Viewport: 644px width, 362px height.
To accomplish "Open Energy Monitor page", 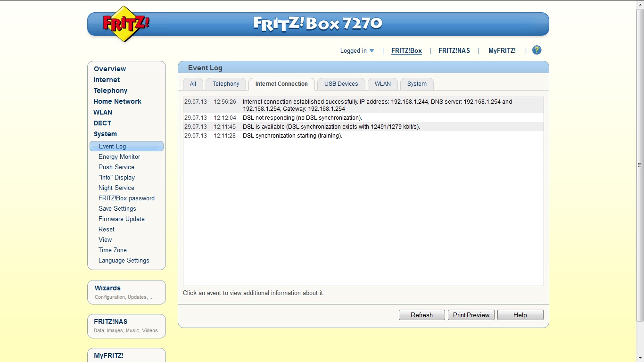I will pyautogui.click(x=119, y=156).
